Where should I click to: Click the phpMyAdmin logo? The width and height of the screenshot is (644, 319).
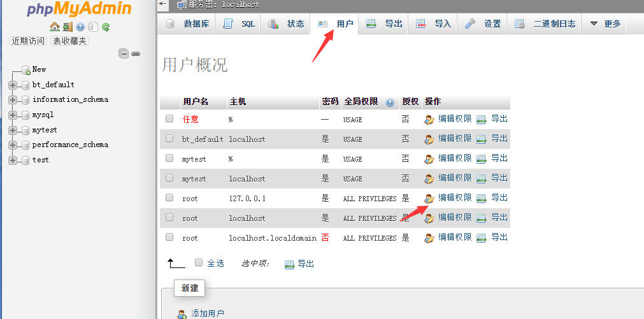point(79,9)
